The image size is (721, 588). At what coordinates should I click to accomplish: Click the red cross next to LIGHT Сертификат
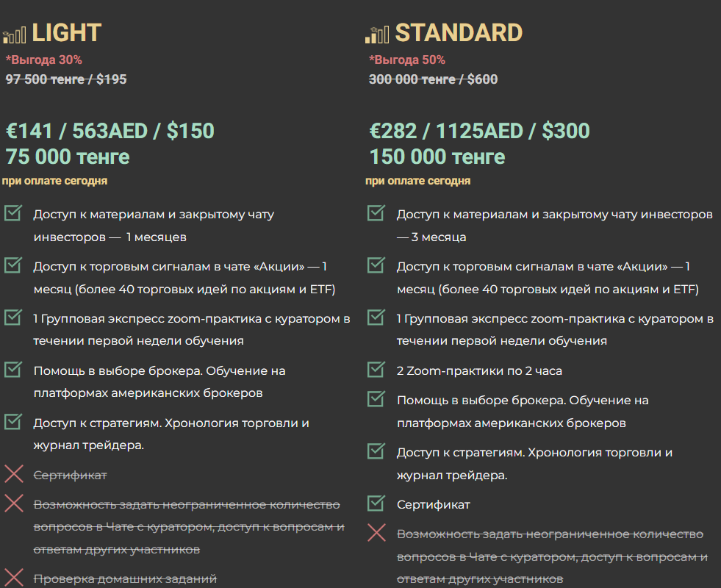(14, 474)
